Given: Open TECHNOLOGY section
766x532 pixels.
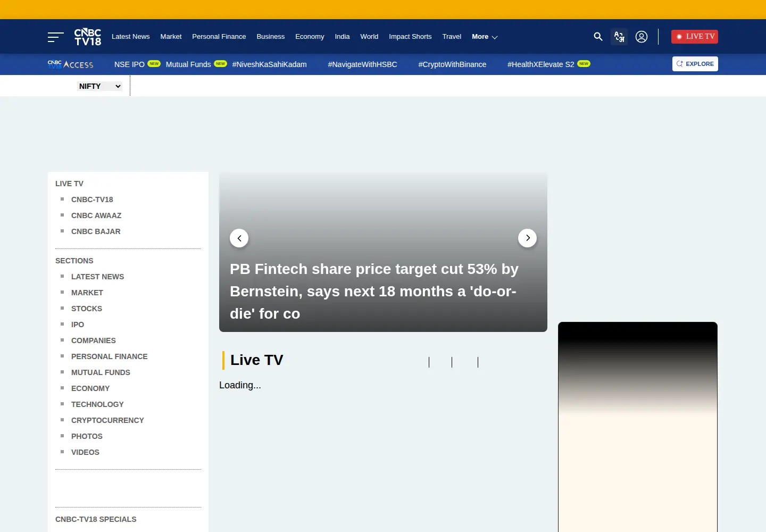Looking at the screenshot, I should click(x=97, y=404).
